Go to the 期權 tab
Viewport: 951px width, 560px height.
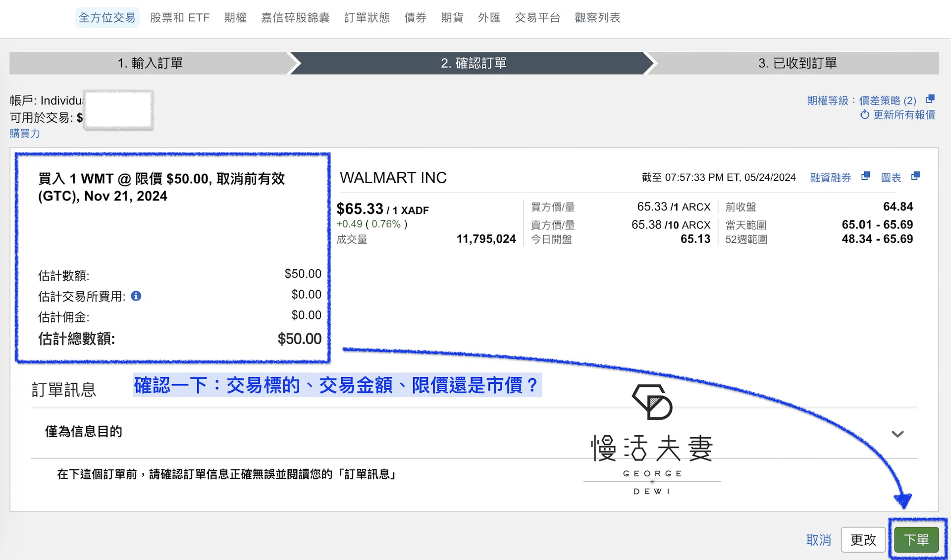click(235, 18)
